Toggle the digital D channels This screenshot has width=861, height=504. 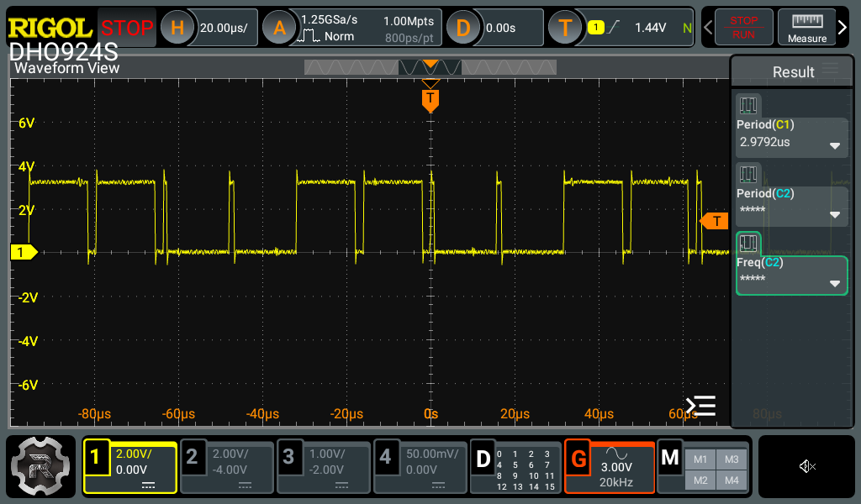[483, 459]
